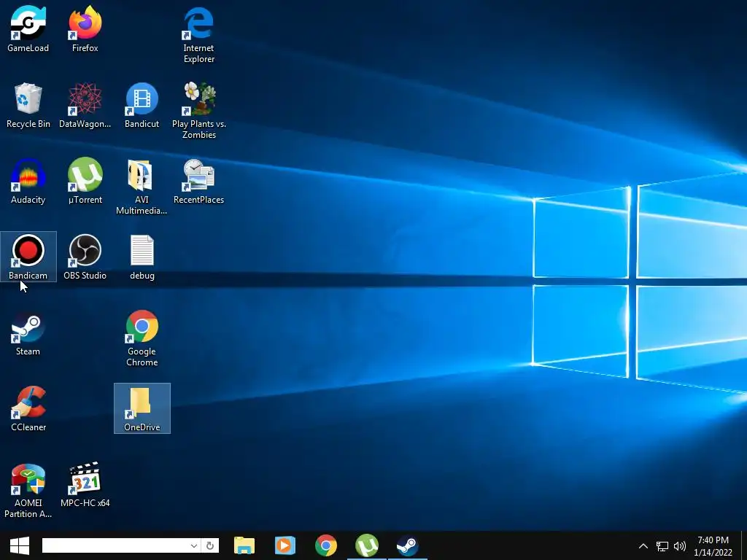
Task: Open the volume control tray icon
Action: click(x=680, y=546)
